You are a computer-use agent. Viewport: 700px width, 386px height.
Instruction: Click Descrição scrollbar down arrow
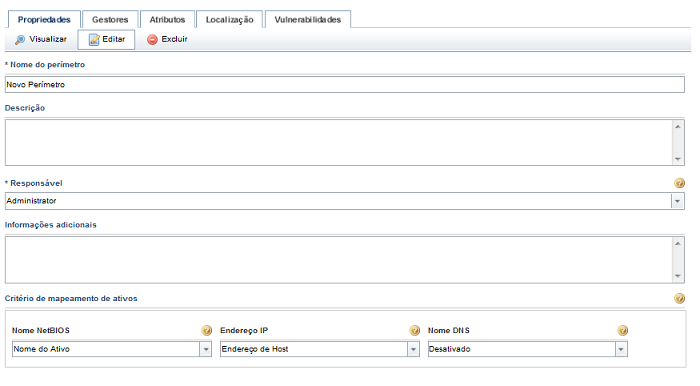point(678,159)
